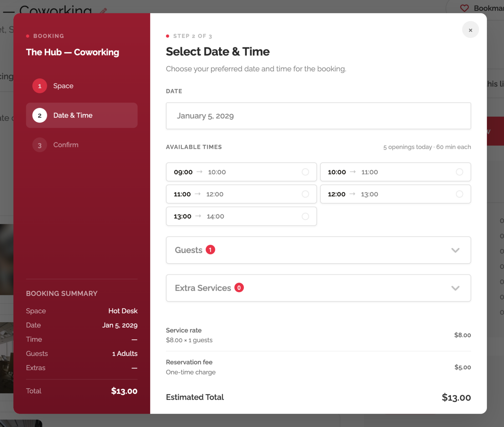Screen dimensions: 504x427
Task: Click the pencil edit icon beside the Coworking title
Action: point(103,11)
